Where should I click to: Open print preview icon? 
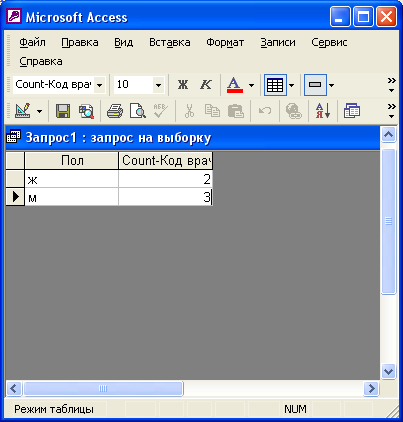(x=137, y=111)
